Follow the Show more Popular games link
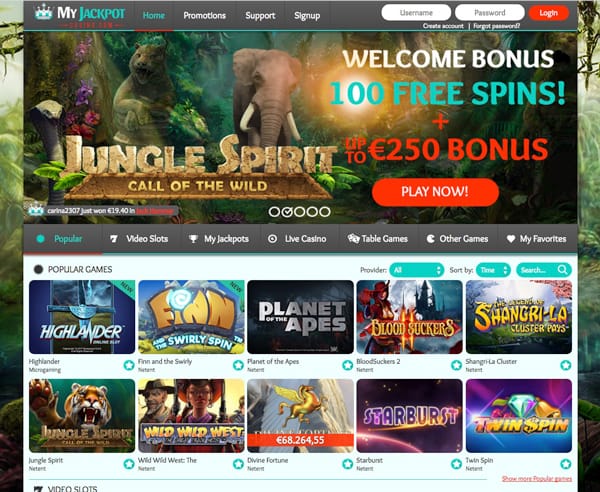The width and height of the screenshot is (600, 492). [x=537, y=479]
